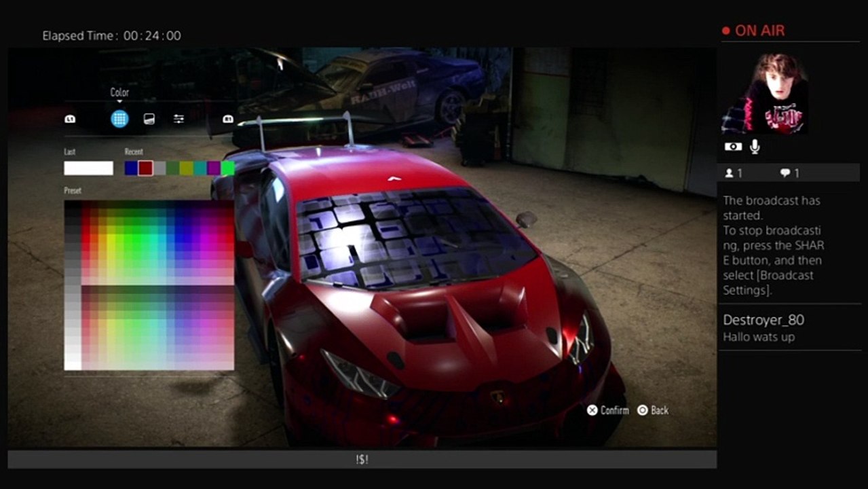Pick the dark red recent swatch
Image resolution: width=868 pixels, height=489 pixels.
(x=145, y=168)
